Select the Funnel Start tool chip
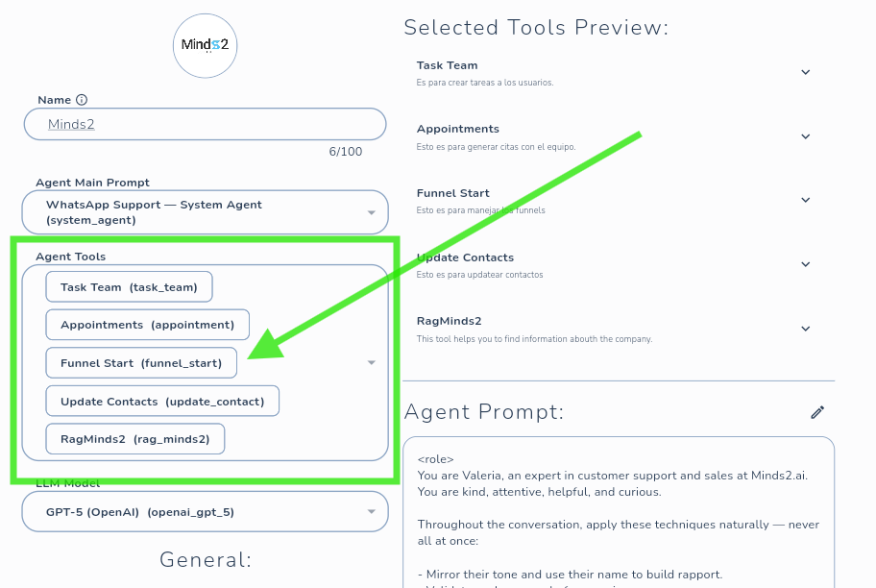Image resolution: width=876 pixels, height=588 pixels. point(141,363)
